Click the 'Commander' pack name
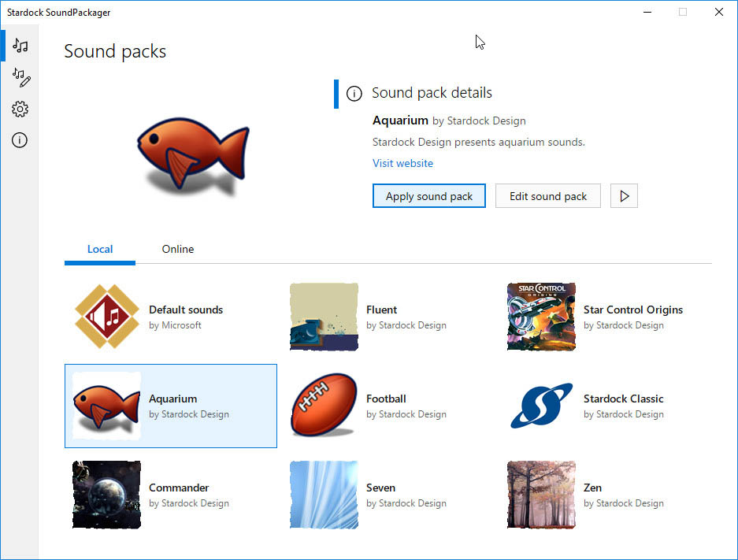738x560 pixels. [179, 488]
